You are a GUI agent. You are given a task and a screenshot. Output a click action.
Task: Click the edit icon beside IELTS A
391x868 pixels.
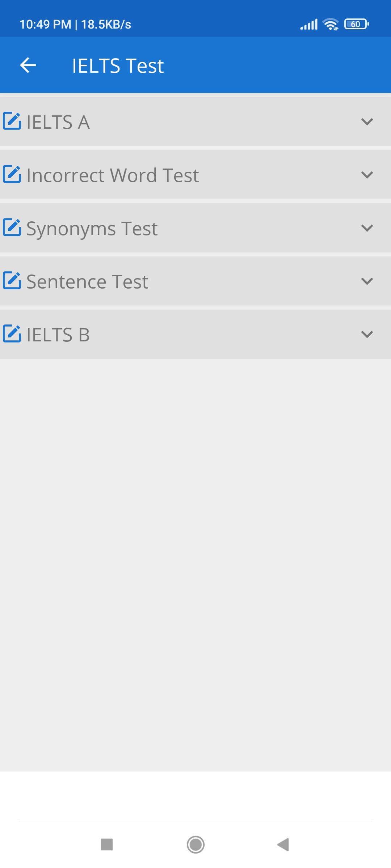pyautogui.click(x=12, y=121)
